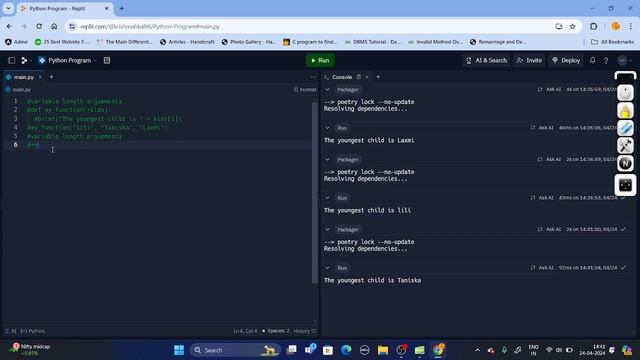Reload the page in the browser
Screen dimensions: 640x360
coord(39,27)
